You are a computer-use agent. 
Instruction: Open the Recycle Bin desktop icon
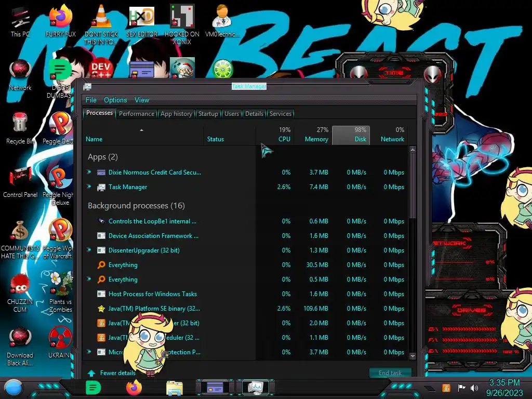pos(20,129)
